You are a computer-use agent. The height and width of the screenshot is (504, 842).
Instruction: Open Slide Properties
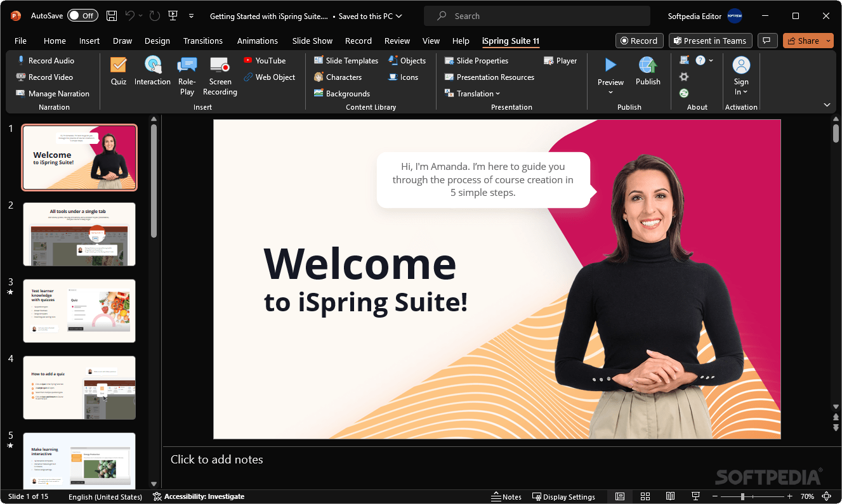(x=476, y=60)
